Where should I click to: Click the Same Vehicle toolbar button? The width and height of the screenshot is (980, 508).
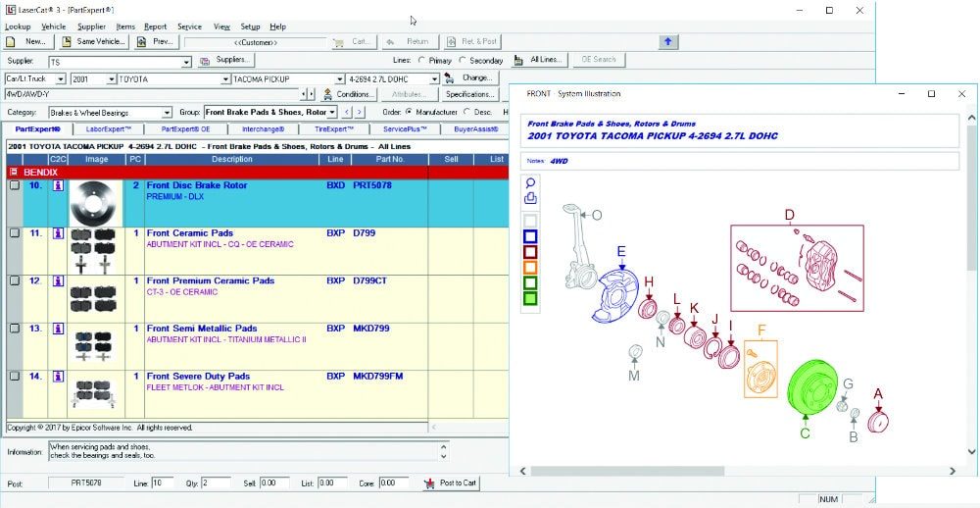(x=94, y=42)
